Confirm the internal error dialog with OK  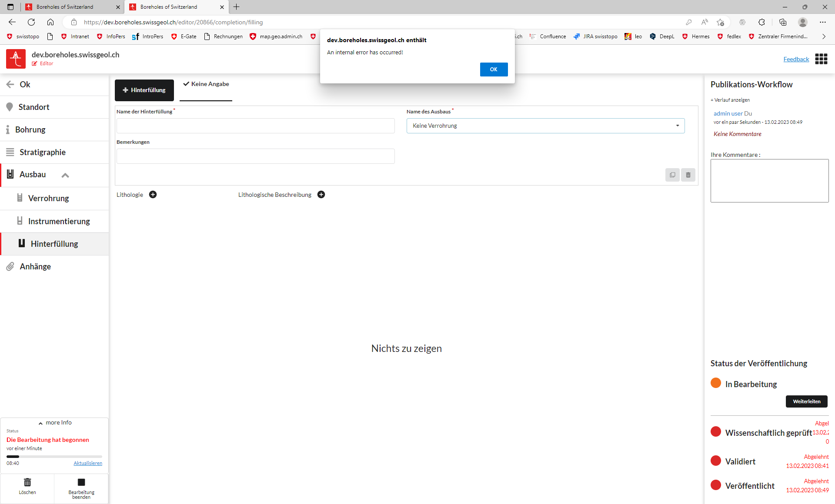point(494,70)
